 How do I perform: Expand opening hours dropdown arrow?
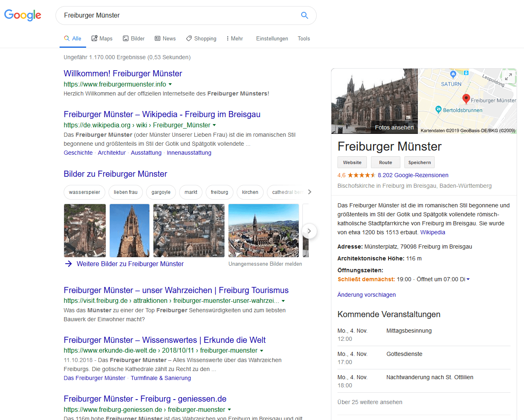click(468, 279)
